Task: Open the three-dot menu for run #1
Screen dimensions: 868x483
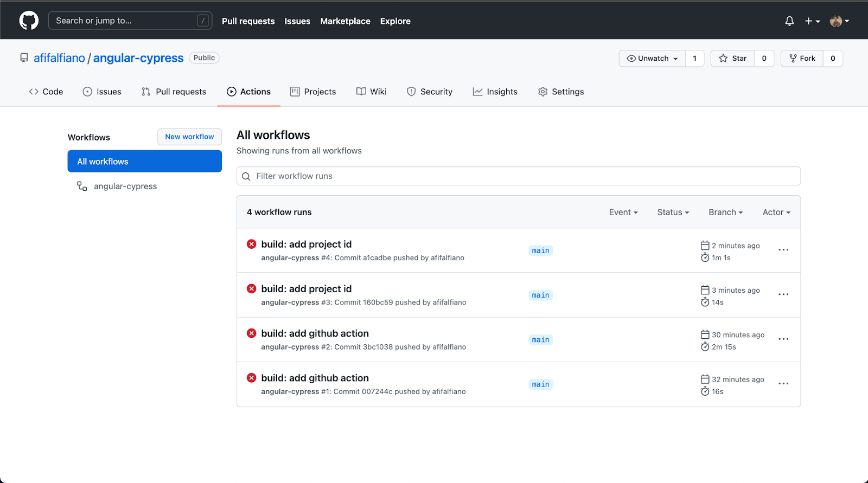Action: 783,383
